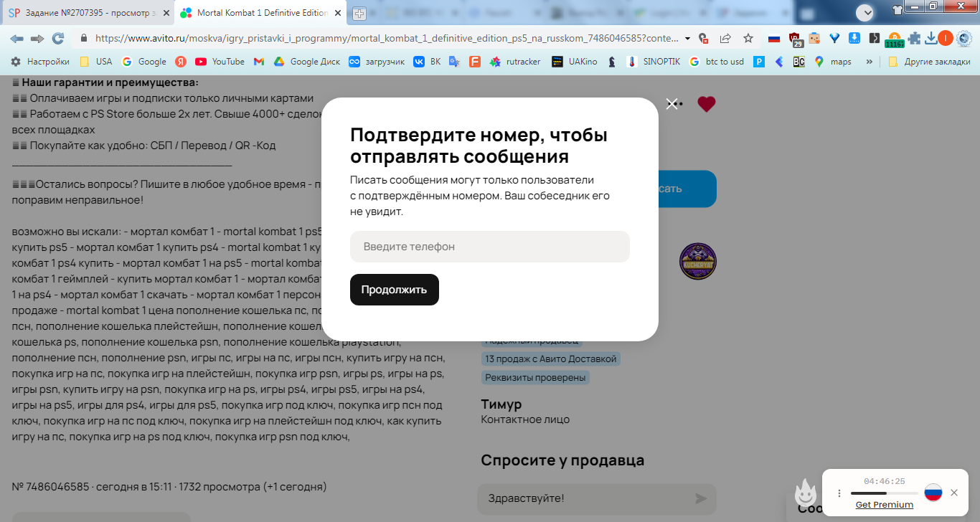Open the seller's Kucheryat avatar

pyautogui.click(x=698, y=261)
